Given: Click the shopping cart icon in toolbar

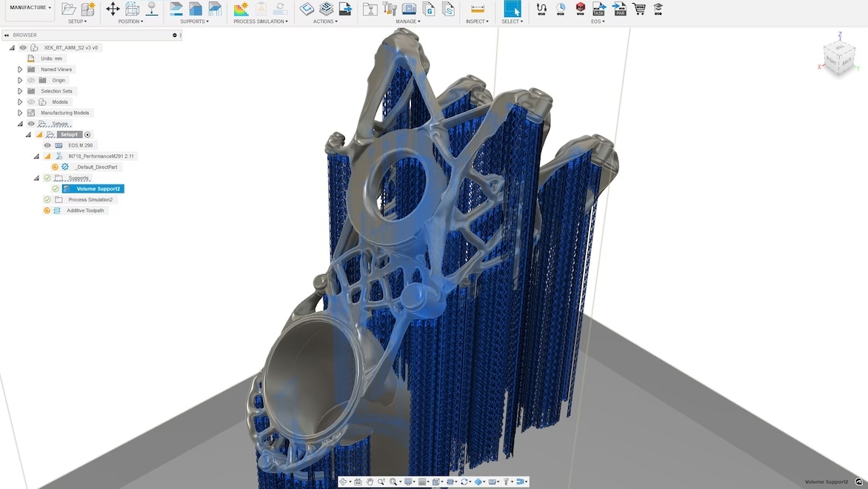Looking at the screenshot, I should 638,9.
